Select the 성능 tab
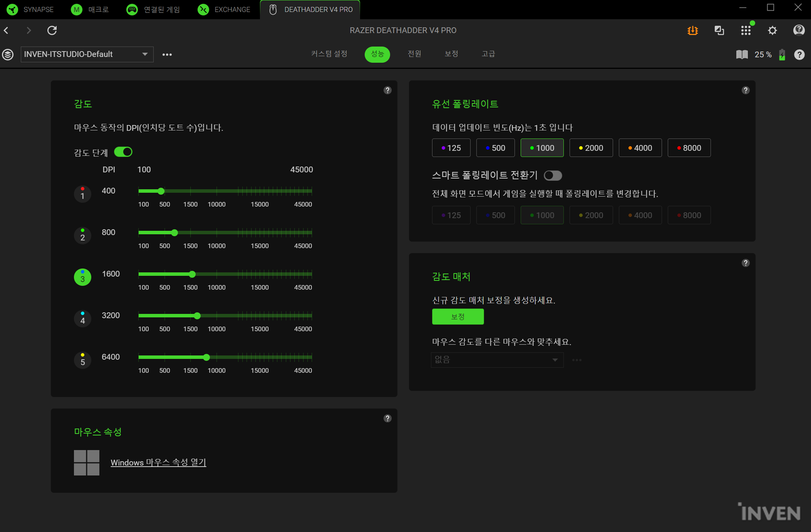The height and width of the screenshot is (532, 811). (x=377, y=54)
